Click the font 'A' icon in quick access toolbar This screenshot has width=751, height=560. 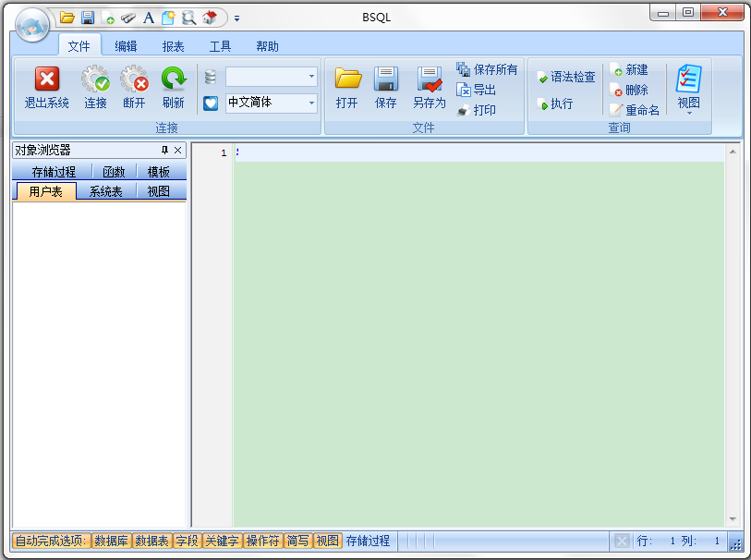point(149,18)
